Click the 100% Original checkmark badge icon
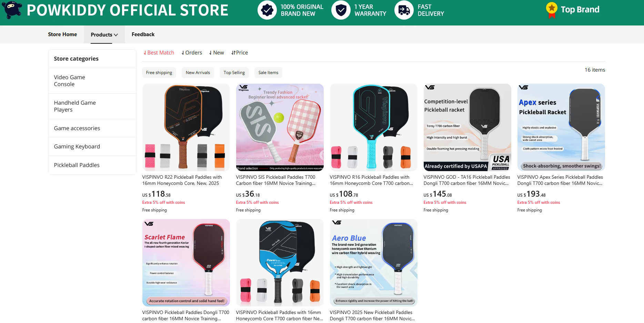The width and height of the screenshot is (644, 323). click(267, 10)
